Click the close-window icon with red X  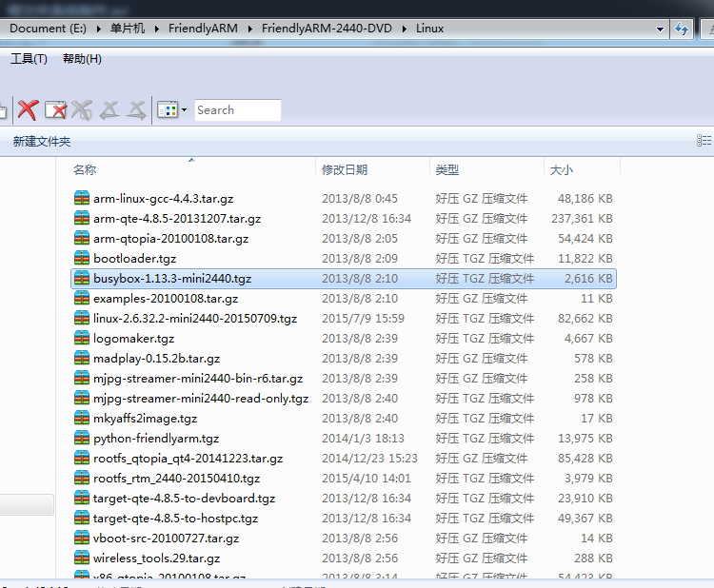(x=55, y=110)
